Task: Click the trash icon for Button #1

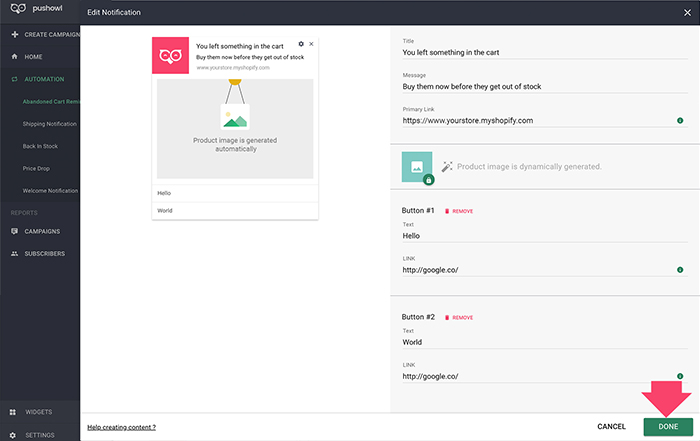Action: (447, 211)
